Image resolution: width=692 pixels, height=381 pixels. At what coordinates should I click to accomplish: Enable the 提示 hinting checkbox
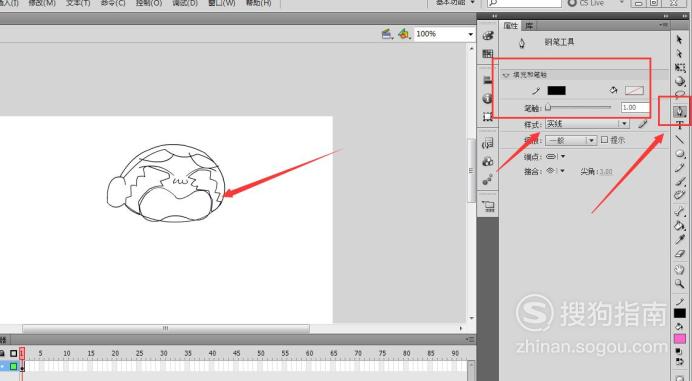[605, 140]
